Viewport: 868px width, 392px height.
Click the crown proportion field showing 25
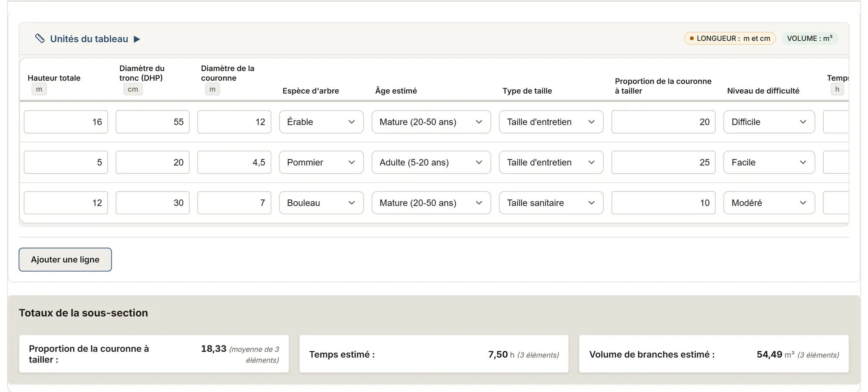(x=664, y=163)
